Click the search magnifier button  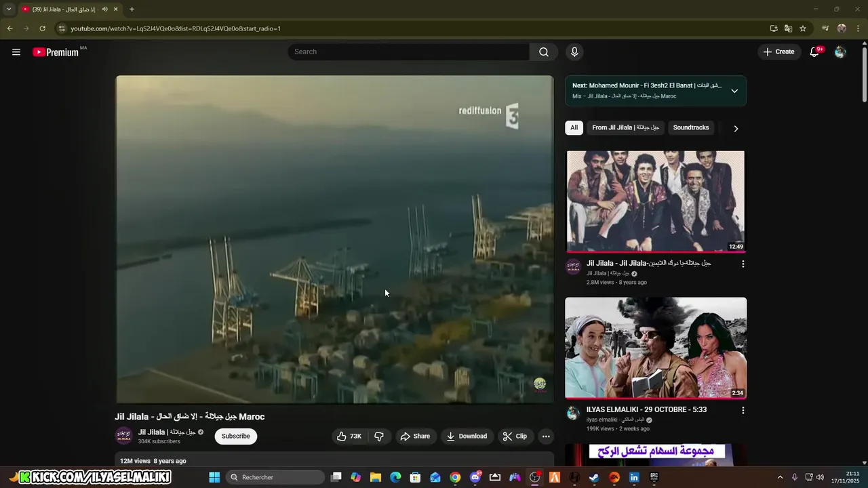(x=544, y=52)
